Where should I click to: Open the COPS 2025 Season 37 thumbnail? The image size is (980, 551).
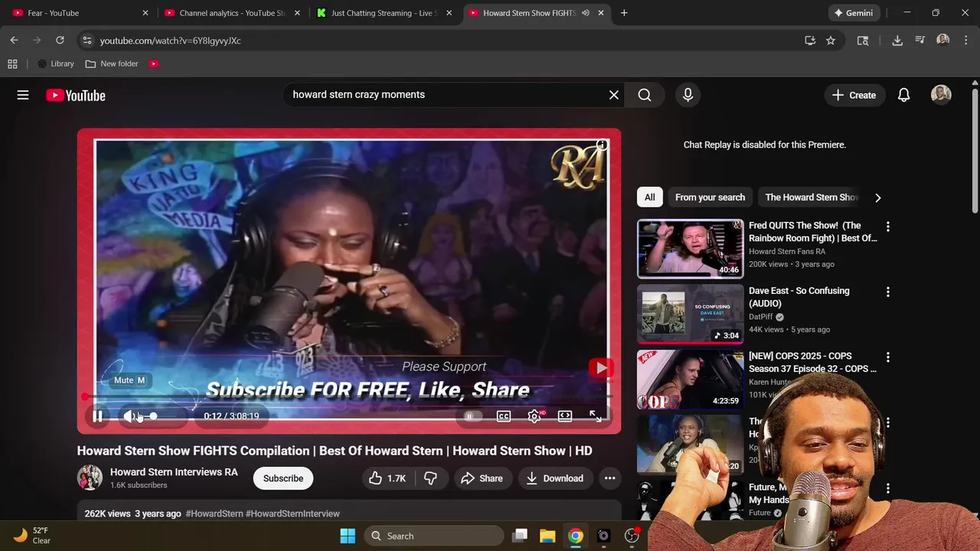pos(691,379)
